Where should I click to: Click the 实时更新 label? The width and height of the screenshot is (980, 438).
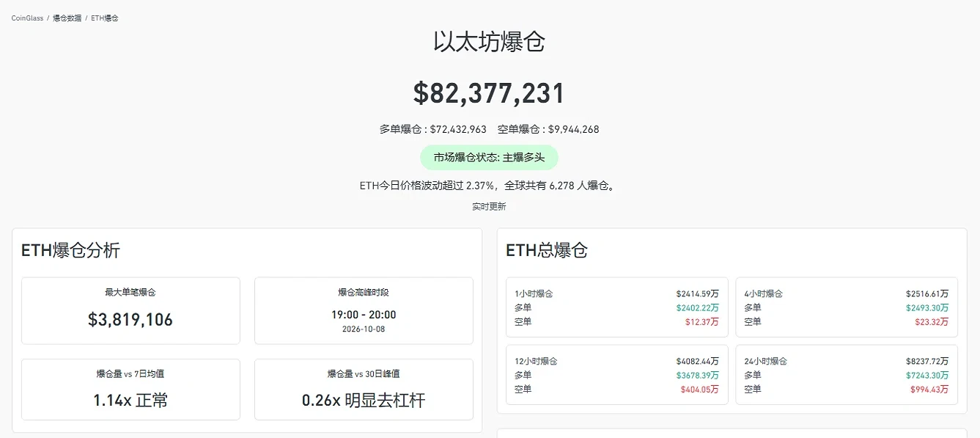pos(489,207)
